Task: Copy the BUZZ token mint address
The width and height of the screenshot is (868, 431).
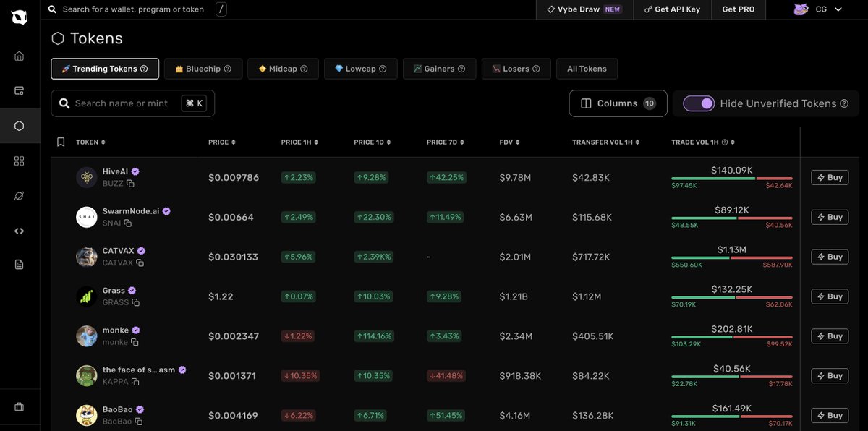Action: [x=131, y=184]
